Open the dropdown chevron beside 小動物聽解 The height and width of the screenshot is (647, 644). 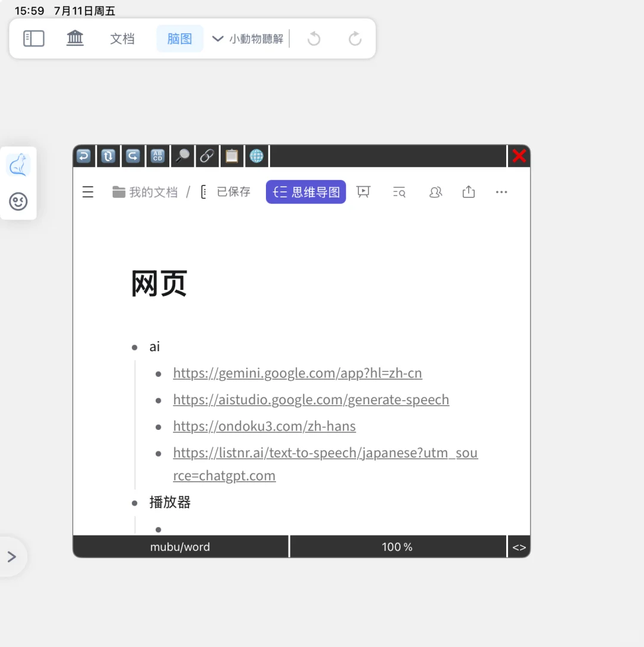(x=218, y=38)
